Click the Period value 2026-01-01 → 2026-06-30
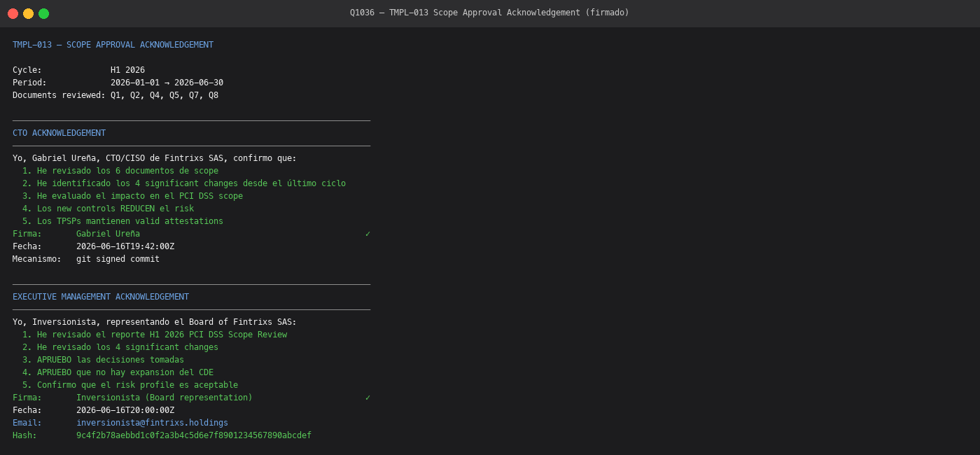The image size is (980, 455). coord(167,83)
